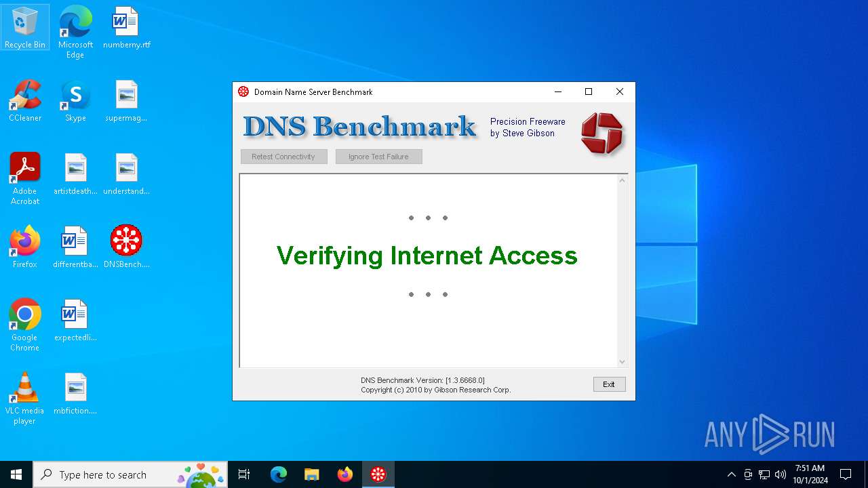Open Microsoft Edge from the taskbar
This screenshot has height=488, width=868.
[279, 474]
